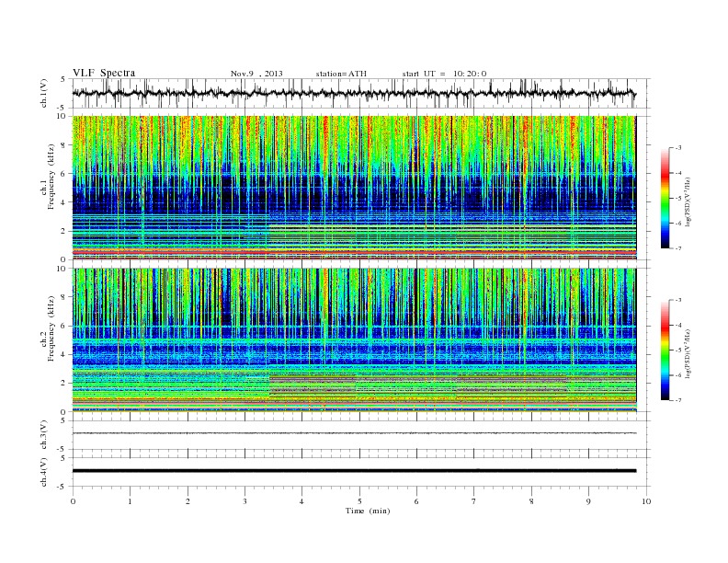Click the 'start UT = 10:20: 0' text
The image size is (728, 563).
[x=444, y=74]
